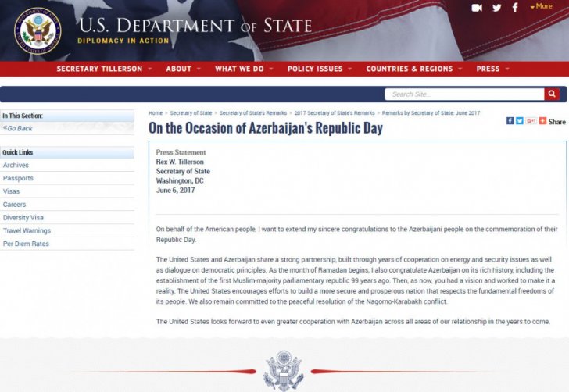The image size is (569, 392).
Task: Open the Per Diem Rates quick link
Action: pos(26,244)
